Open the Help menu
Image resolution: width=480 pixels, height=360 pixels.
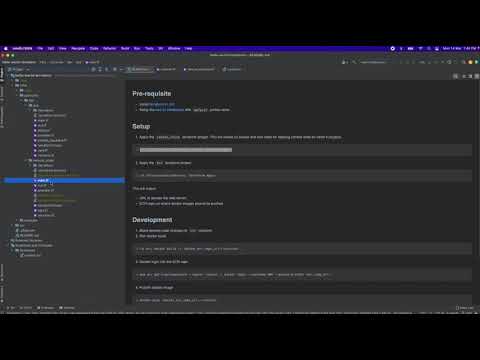(188, 49)
